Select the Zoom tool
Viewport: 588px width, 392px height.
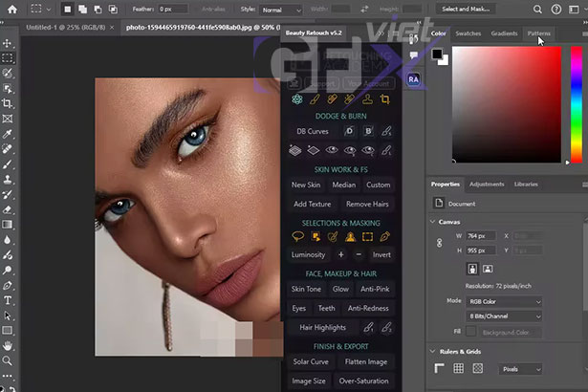click(x=8, y=360)
